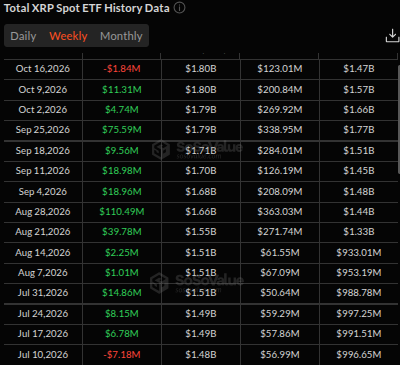The image size is (400, 365).
Task: Click the $123.01M value traded cell
Action: tap(280, 69)
